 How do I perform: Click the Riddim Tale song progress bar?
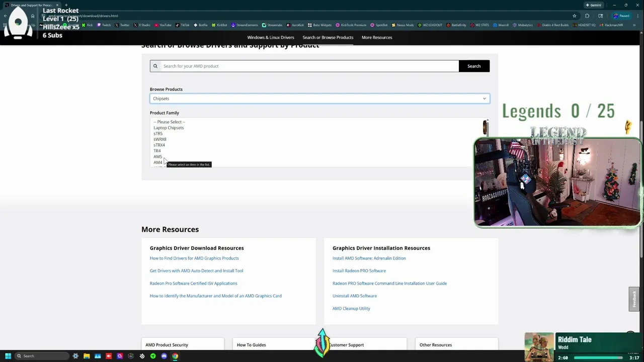coord(599,358)
